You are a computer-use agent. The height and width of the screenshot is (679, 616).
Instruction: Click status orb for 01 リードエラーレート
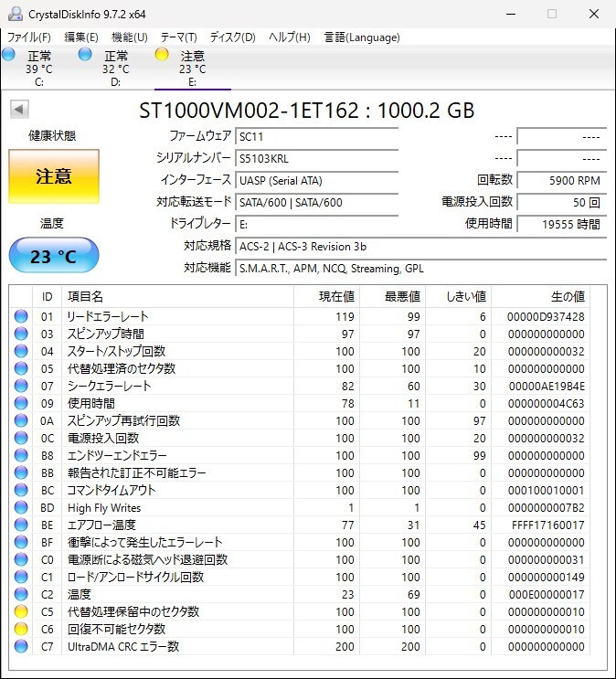[21, 316]
